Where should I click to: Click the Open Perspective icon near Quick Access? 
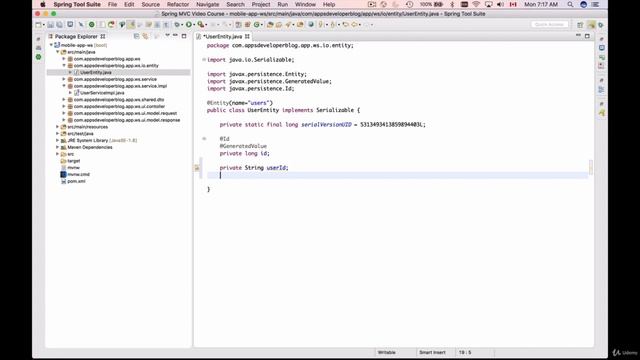coord(580,25)
